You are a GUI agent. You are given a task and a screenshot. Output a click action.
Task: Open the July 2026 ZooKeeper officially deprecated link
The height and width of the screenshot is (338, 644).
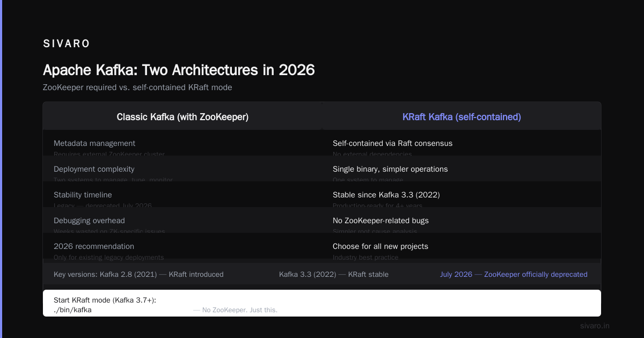(514, 274)
